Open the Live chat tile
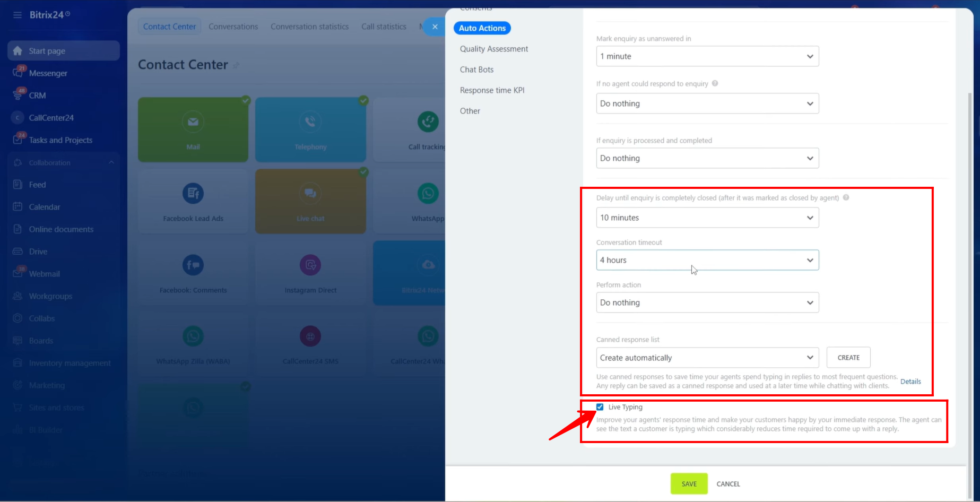The width and height of the screenshot is (980, 502). point(310,201)
